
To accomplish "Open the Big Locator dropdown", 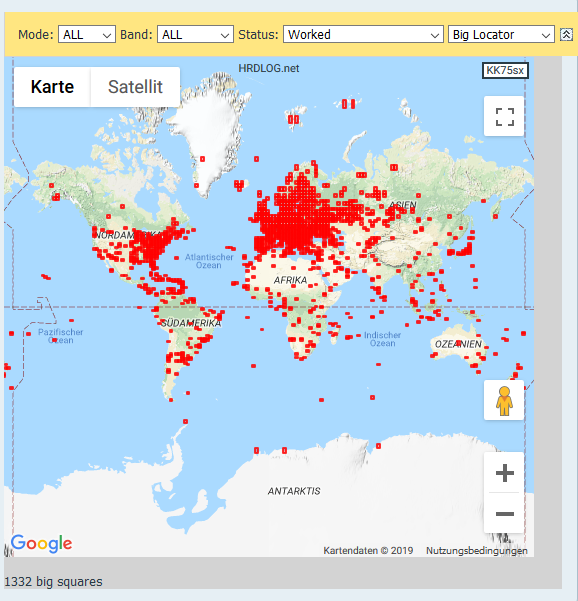I will coord(501,34).
